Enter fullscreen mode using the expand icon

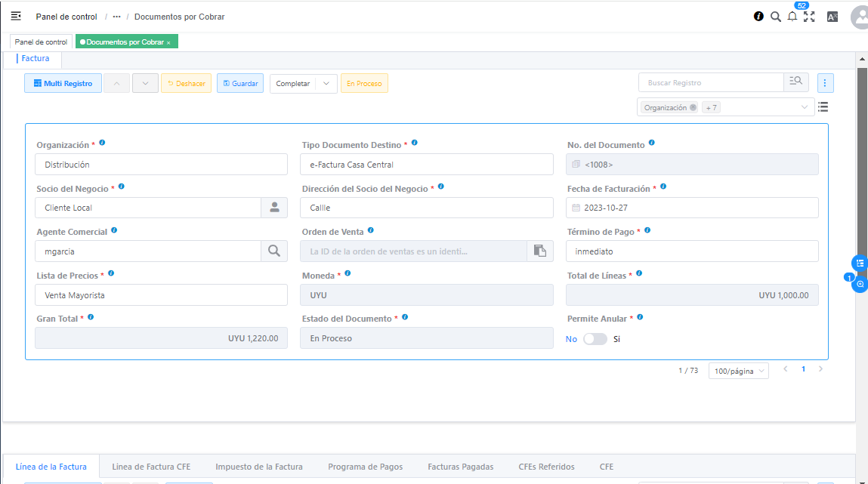click(809, 17)
